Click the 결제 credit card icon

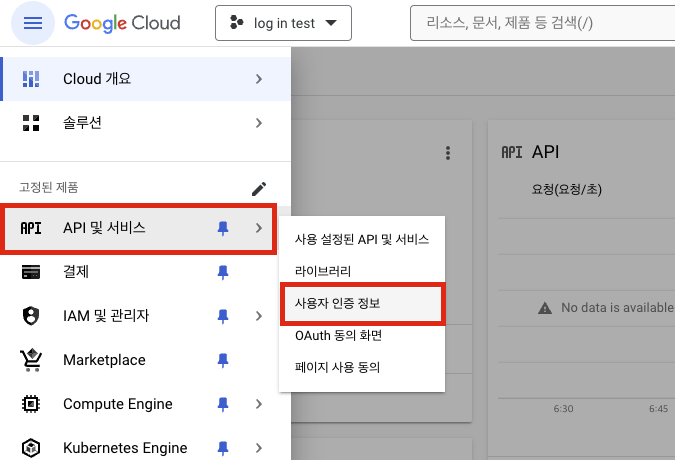(x=31, y=272)
